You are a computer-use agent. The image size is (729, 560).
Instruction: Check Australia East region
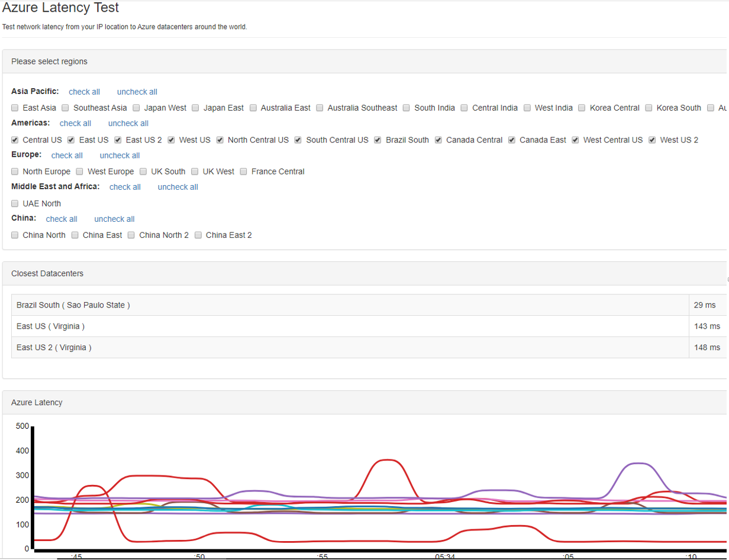coord(253,108)
